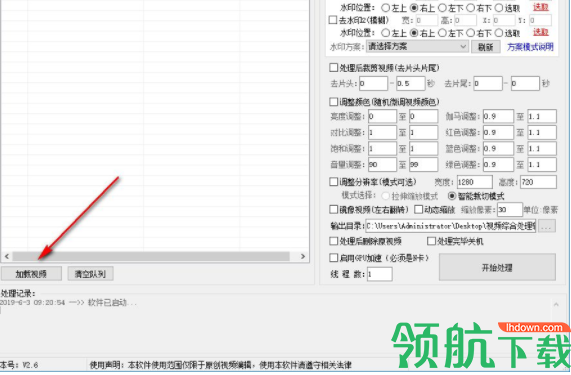The height and width of the screenshot is (375, 571).
Task: Click the log entry 软件已启动...
Action: (x=112, y=303)
